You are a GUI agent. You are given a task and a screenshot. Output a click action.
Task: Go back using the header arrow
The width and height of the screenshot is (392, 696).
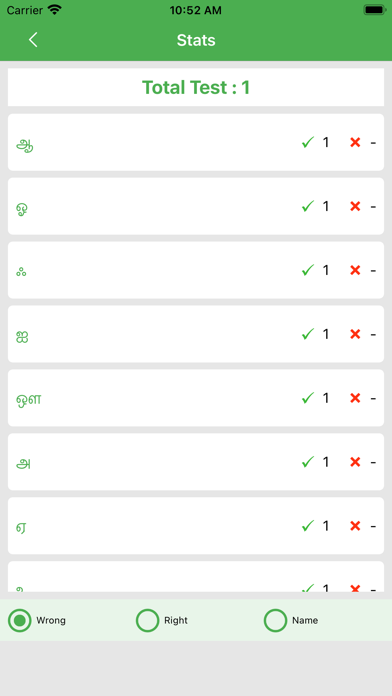33,40
